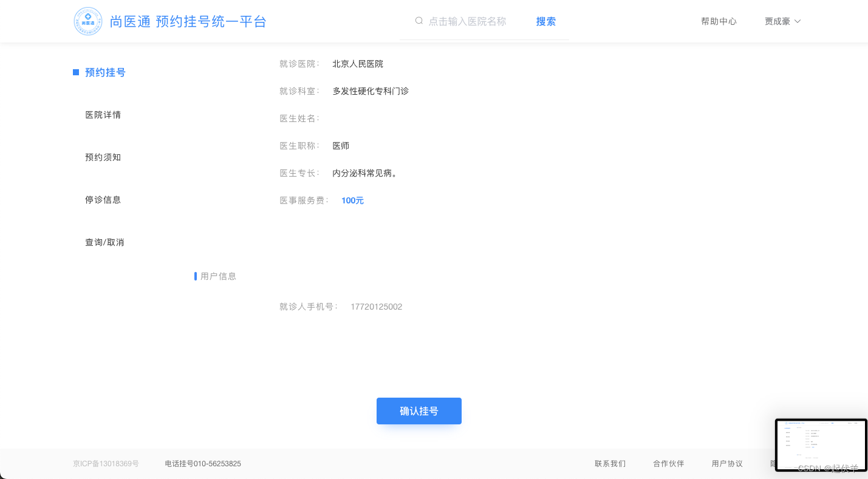868x479 pixels.
Task: Click the screenshot preview thumbnail
Action: pyautogui.click(x=821, y=445)
